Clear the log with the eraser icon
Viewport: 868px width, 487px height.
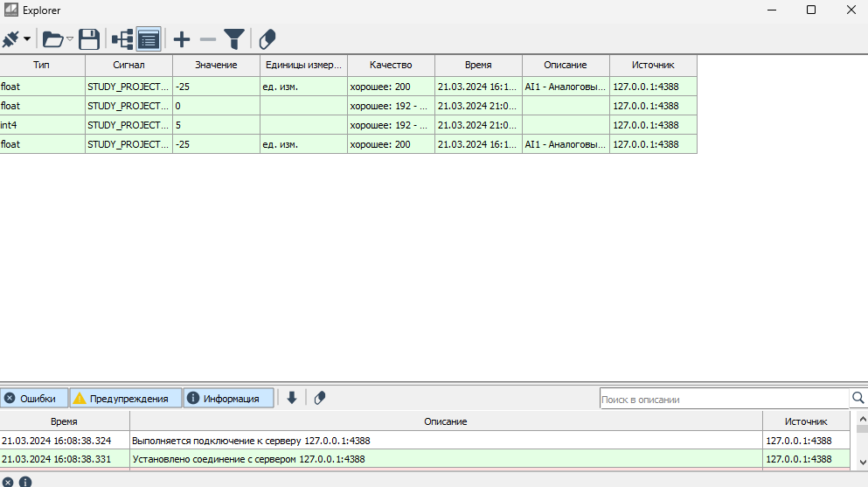pos(320,399)
